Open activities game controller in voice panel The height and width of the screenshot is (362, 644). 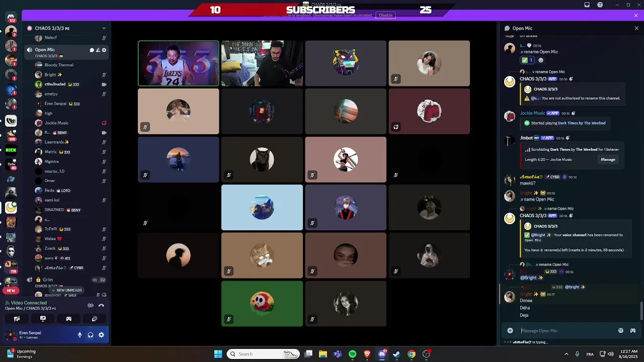pyautogui.click(x=68, y=319)
